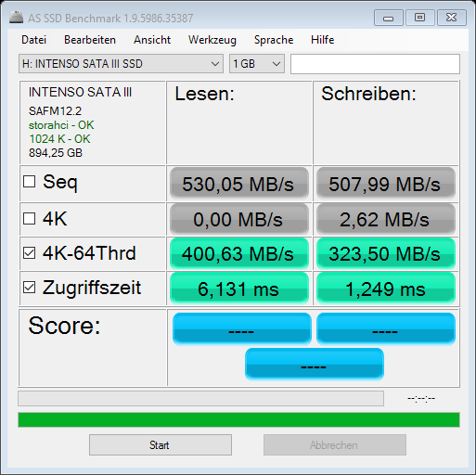476x475 pixels.
Task: Start the benchmark with the Start button
Action: click(x=161, y=444)
